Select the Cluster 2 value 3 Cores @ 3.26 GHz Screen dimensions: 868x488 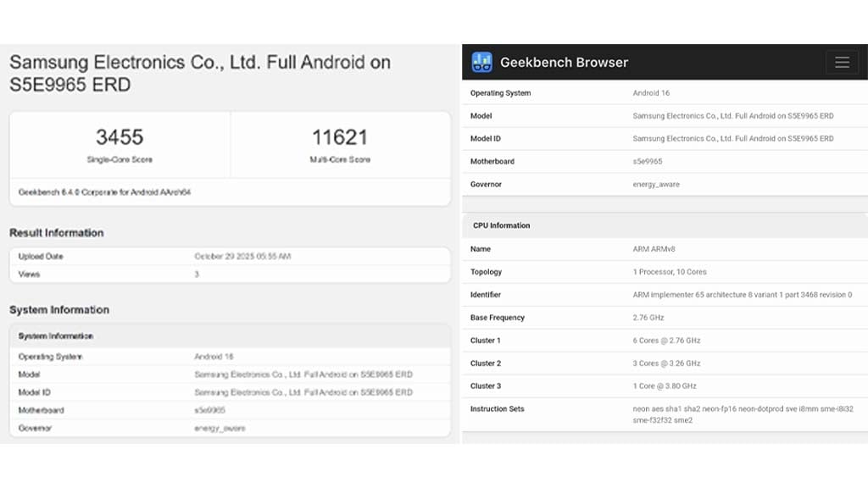click(666, 363)
